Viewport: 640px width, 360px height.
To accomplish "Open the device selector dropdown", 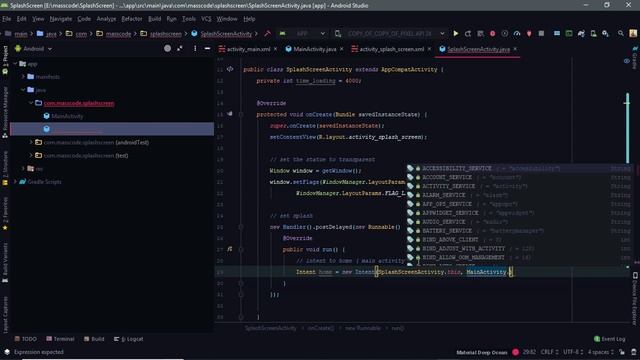I will [390, 33].
